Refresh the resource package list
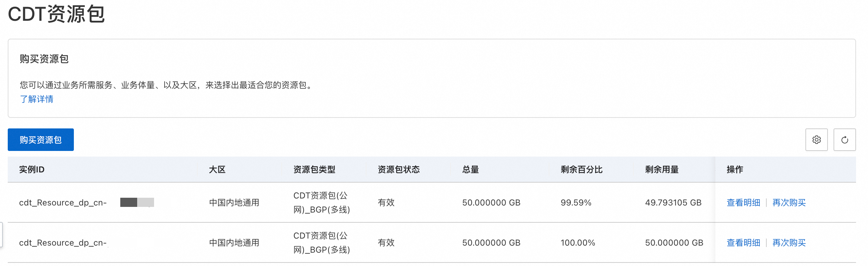868x266 pixels. tap(844, 140)
